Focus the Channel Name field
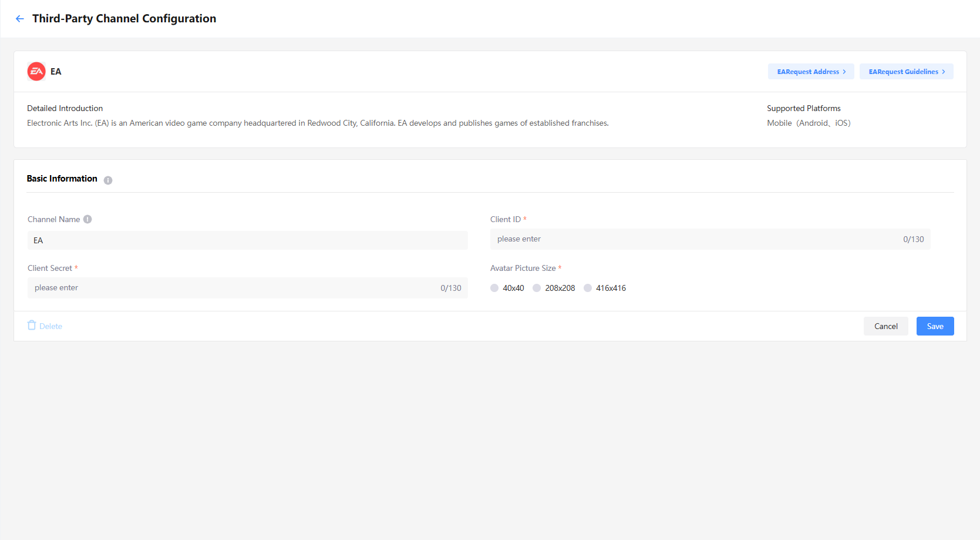 (248, 240)
